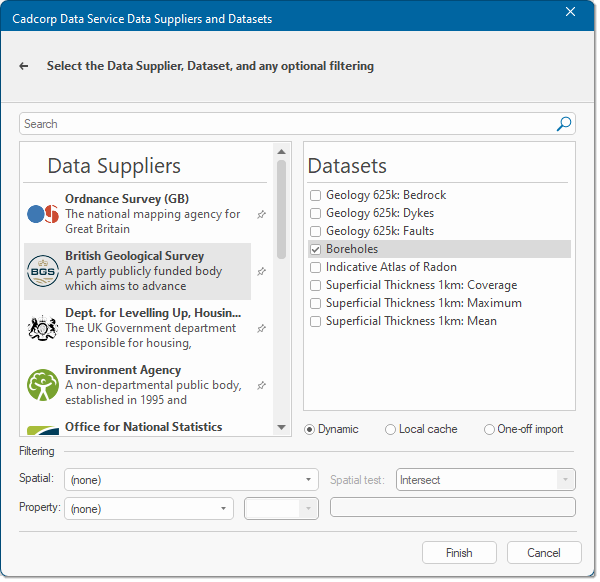Click the search magnifier icon
600x582 pixels.
click(564, 124)
